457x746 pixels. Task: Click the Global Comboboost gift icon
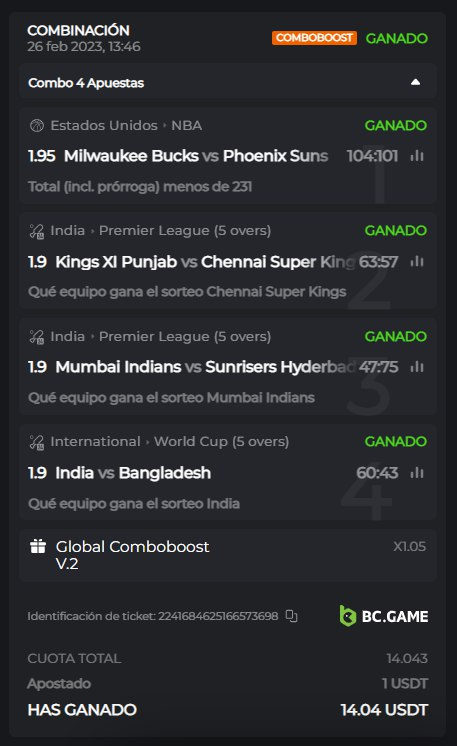coord(38,546)
